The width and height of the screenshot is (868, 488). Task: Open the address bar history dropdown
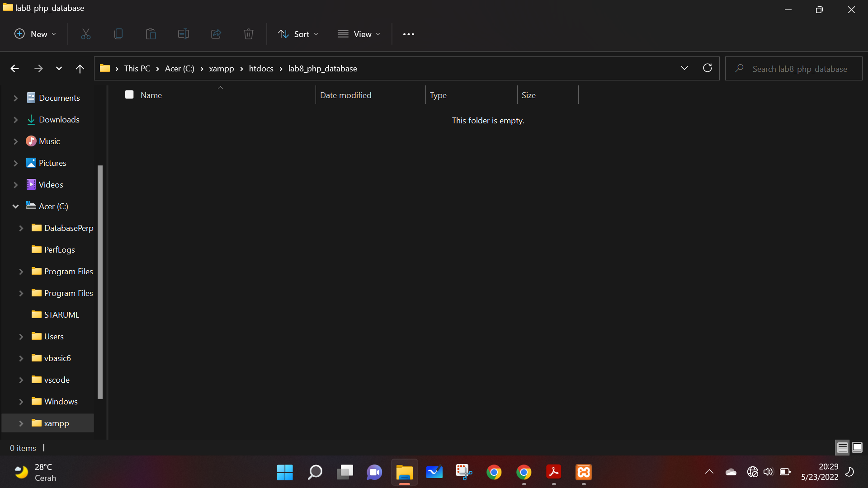tap(684, 68)
